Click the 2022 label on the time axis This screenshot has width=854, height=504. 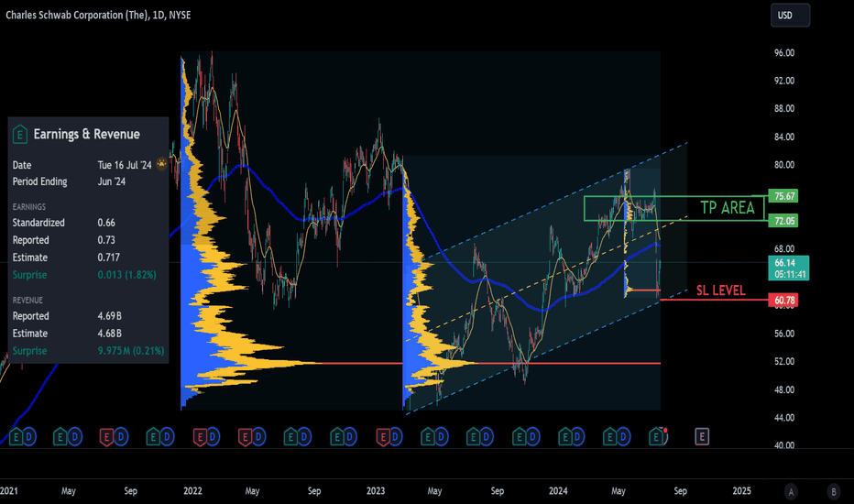(192, 491)
